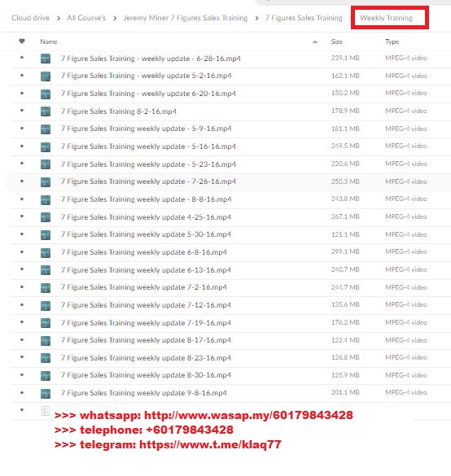Click video icon for weekly update - 5-9-16.mp4
Image resolution: width=451 pixels, height=476 pixels.
click(x=46, y=129)
